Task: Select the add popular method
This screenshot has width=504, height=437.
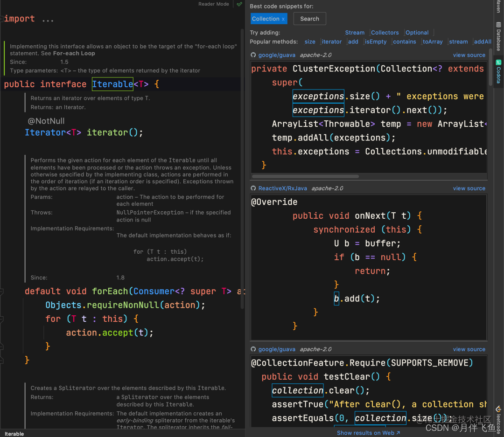Action: 353,42
